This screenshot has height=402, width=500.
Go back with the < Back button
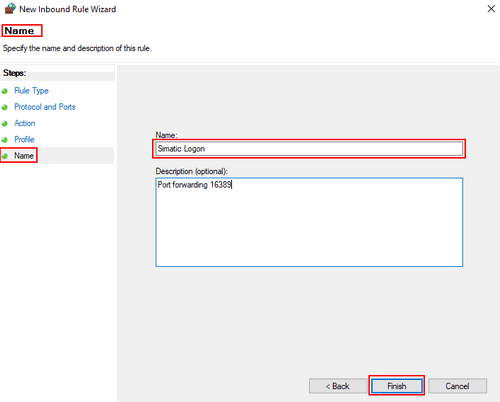[x=338, y=386]
